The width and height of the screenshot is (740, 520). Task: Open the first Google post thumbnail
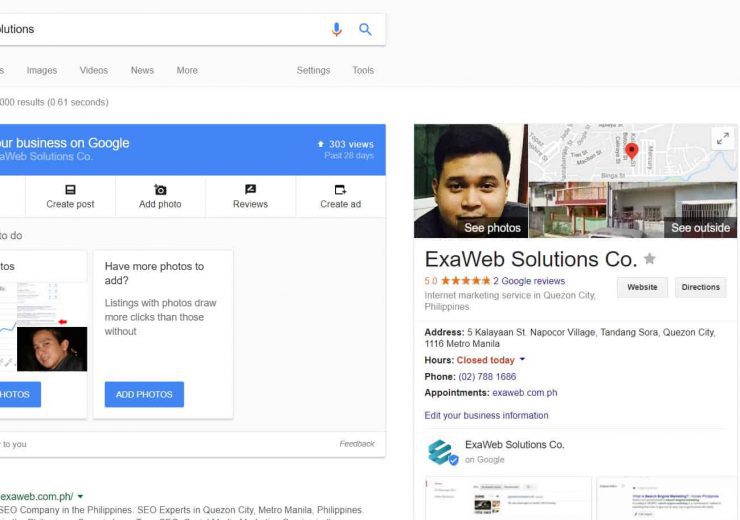tap(508, 498)
